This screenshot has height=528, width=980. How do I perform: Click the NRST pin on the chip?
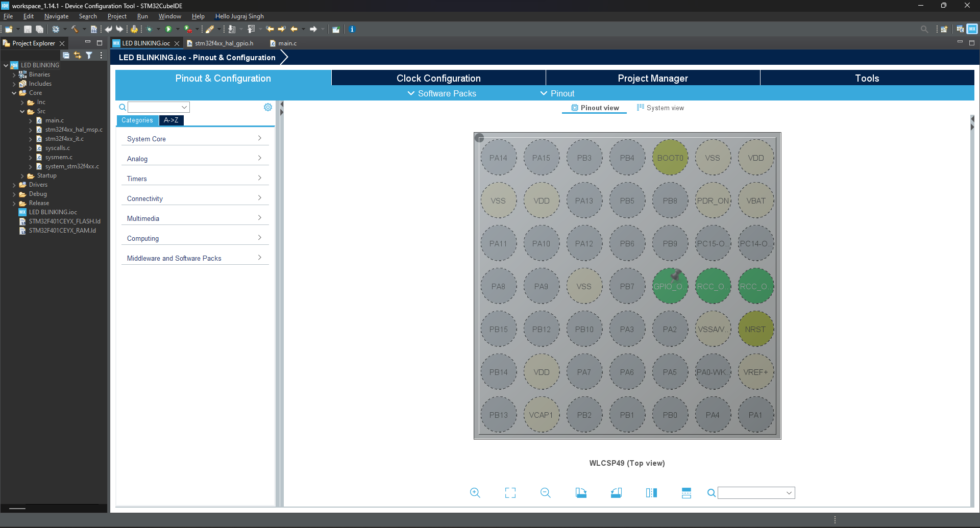(755, 329)
